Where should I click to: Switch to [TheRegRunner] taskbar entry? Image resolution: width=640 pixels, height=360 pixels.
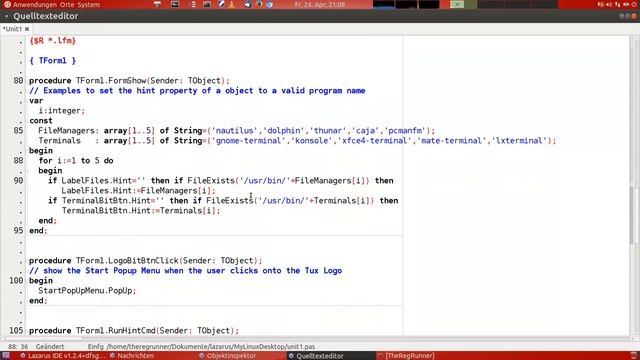[x=406, y=356]
